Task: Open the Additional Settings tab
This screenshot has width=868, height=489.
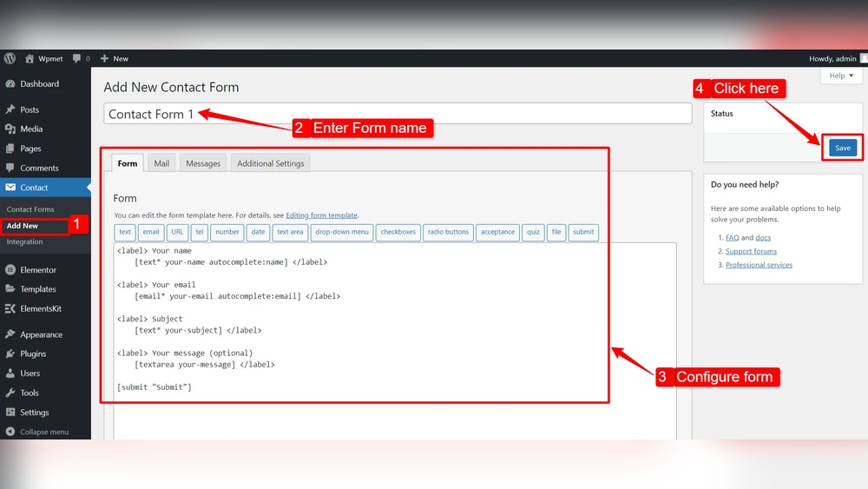Action: coord(271,163)
